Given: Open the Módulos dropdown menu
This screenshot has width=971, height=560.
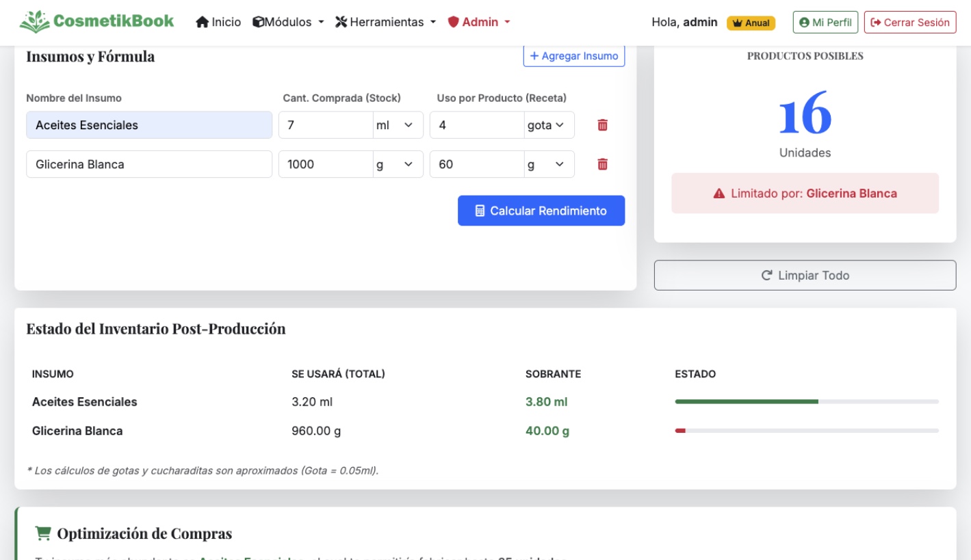Looking at the screenshot, I should (288, 22).
